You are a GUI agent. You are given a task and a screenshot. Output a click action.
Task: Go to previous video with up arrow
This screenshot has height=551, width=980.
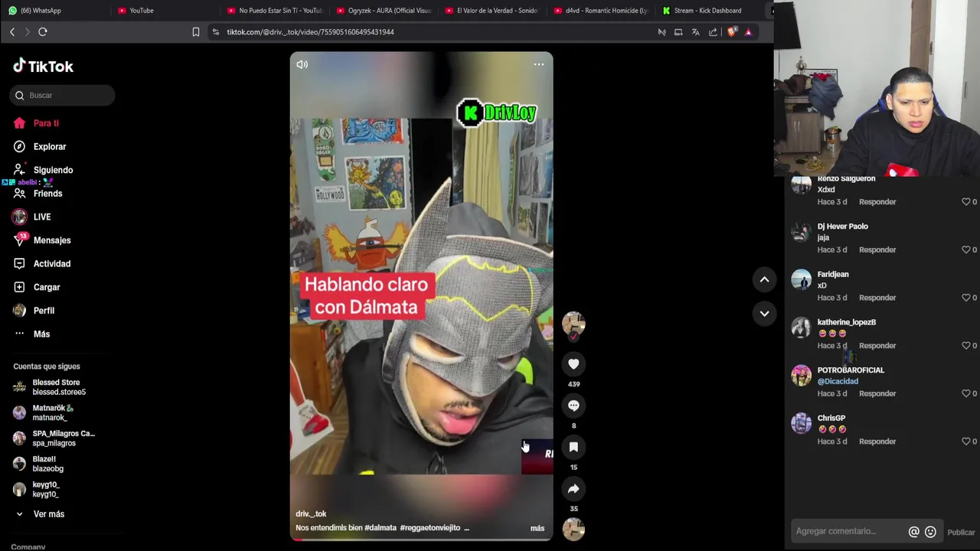pos(764,280)
